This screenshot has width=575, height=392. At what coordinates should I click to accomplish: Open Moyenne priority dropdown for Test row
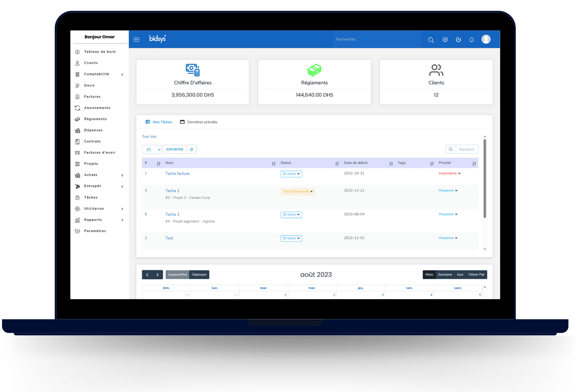(448, 238)
